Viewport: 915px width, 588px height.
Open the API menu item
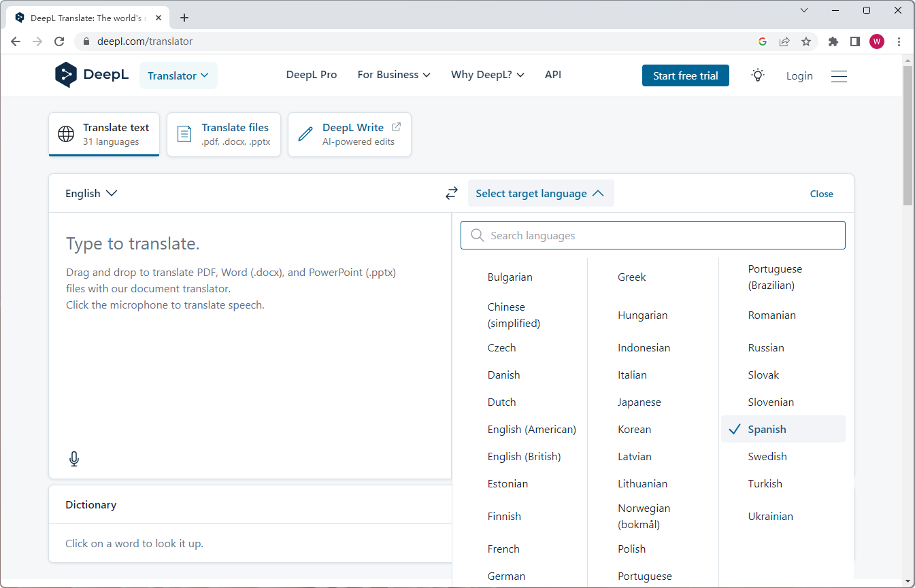pos(553,75)
